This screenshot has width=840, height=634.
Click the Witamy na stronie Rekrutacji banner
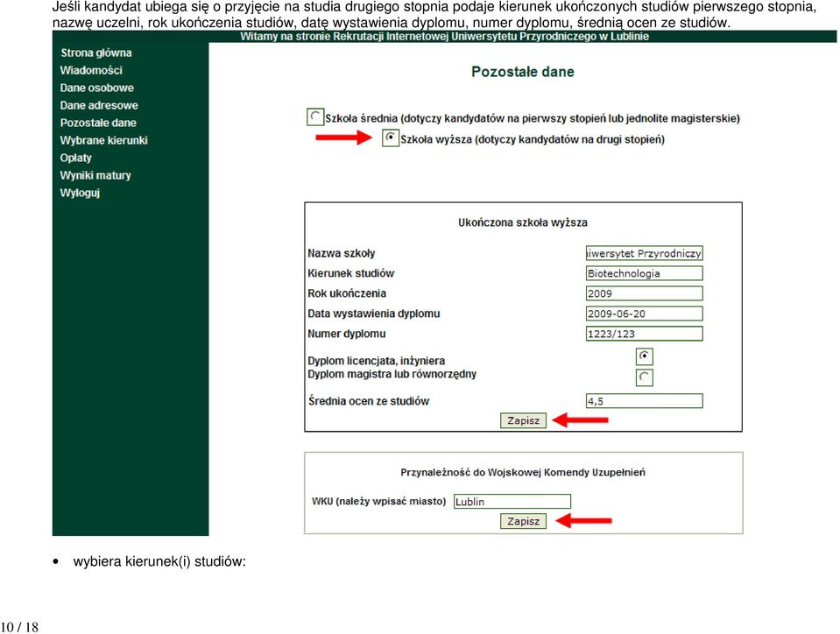(445, 37)
